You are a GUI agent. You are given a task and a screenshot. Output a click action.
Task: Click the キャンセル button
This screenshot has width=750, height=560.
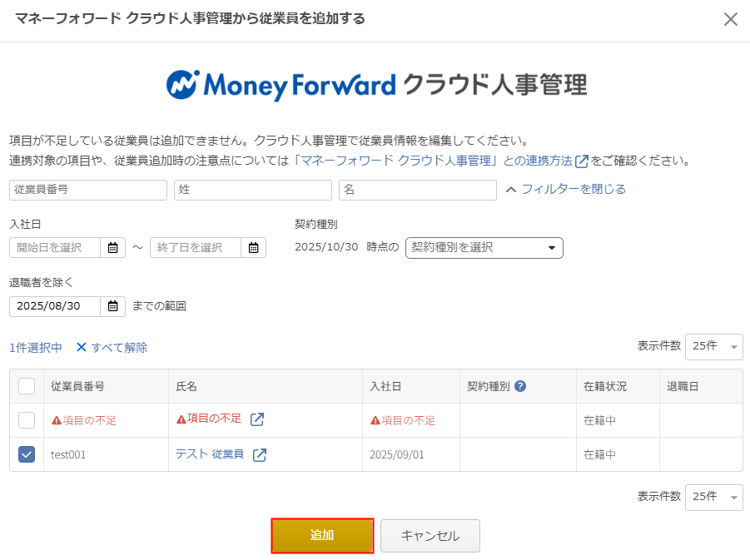[x=430, y=536]
